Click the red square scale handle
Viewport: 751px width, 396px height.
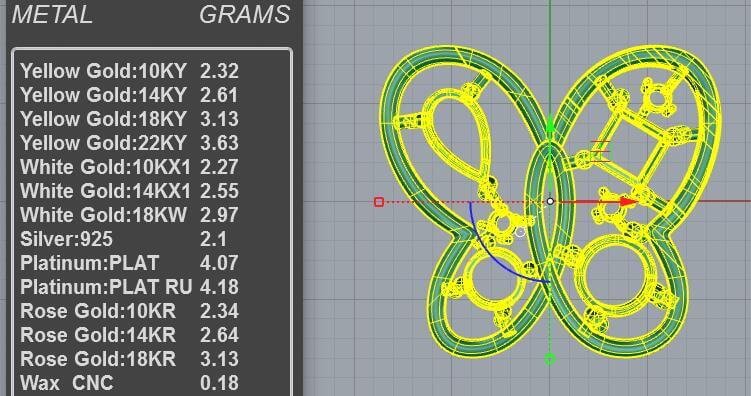tap(379, 202)
